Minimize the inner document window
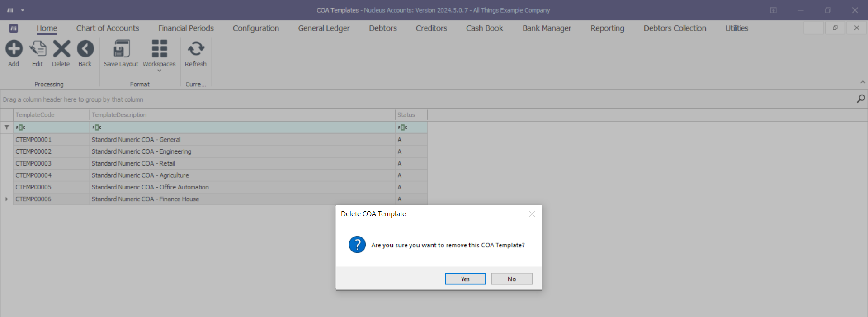This screenshot has width=868, height=317. coord(814,28)
